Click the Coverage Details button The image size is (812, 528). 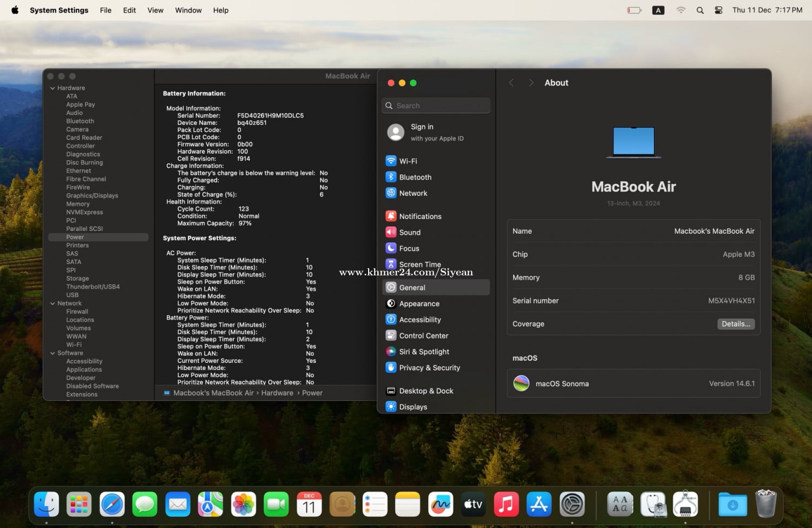tap(736, 324)
